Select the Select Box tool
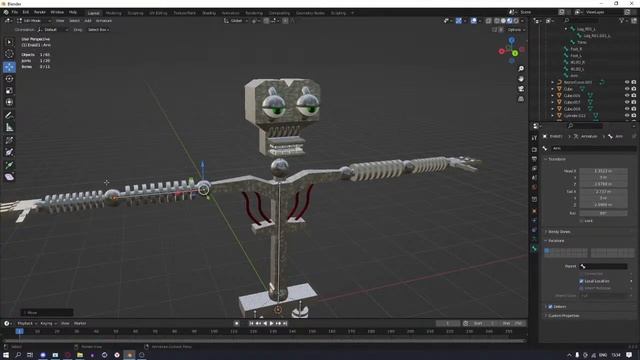 (9, 42)
